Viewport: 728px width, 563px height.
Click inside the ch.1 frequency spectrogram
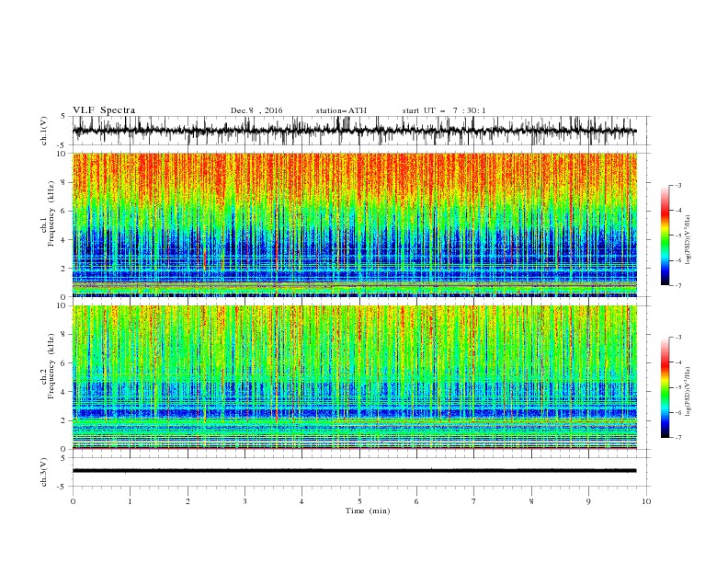[x=354, y=224]
